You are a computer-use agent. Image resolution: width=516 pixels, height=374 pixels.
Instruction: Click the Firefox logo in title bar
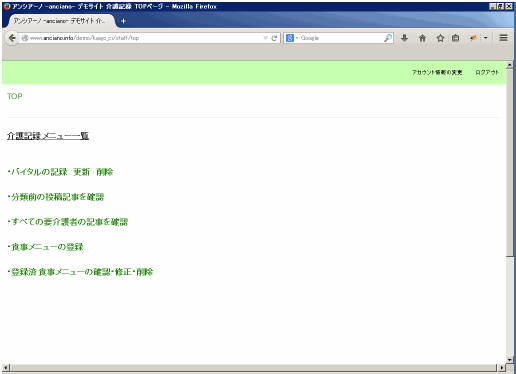click(x=7, y=6)
